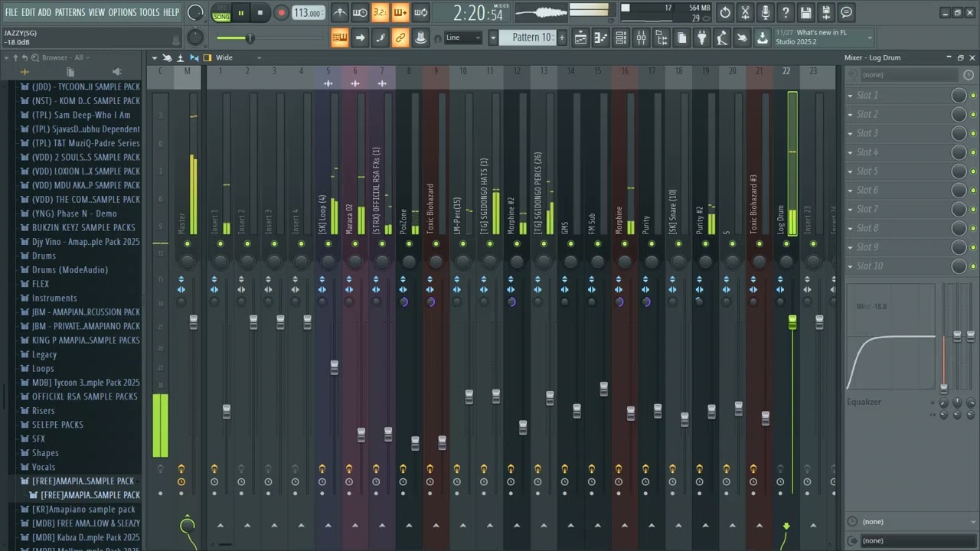Screen dimensions: 980x551
Task: Toggle the link note-on velocity icon
Action: coord(400,37)
